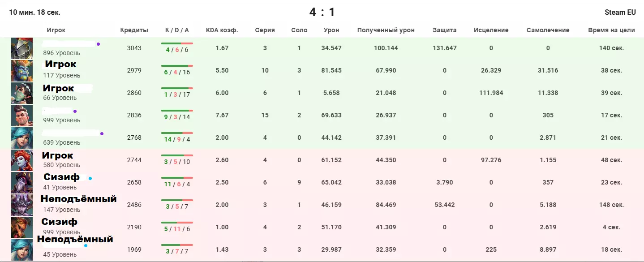The image size is (644, 262).
Task: Select the champion icon beside level 66 player
Action: [x=22, y=93]
